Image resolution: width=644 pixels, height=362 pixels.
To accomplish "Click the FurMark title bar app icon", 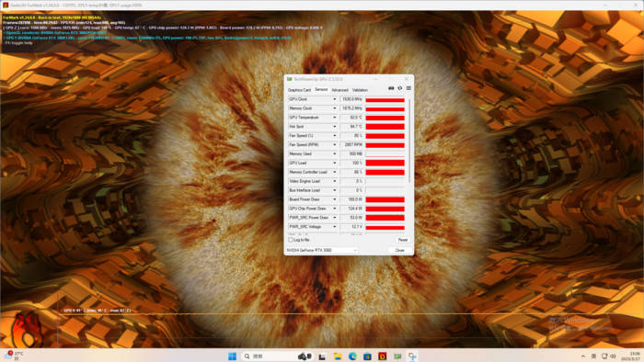I will (6, 5).
